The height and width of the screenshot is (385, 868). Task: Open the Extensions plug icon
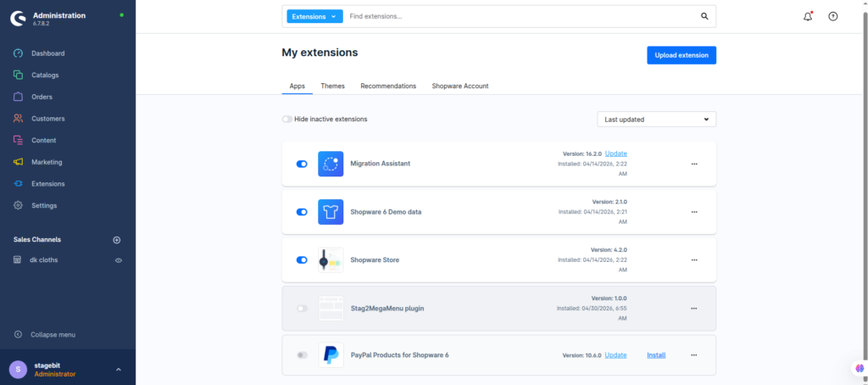click(19, 183)
